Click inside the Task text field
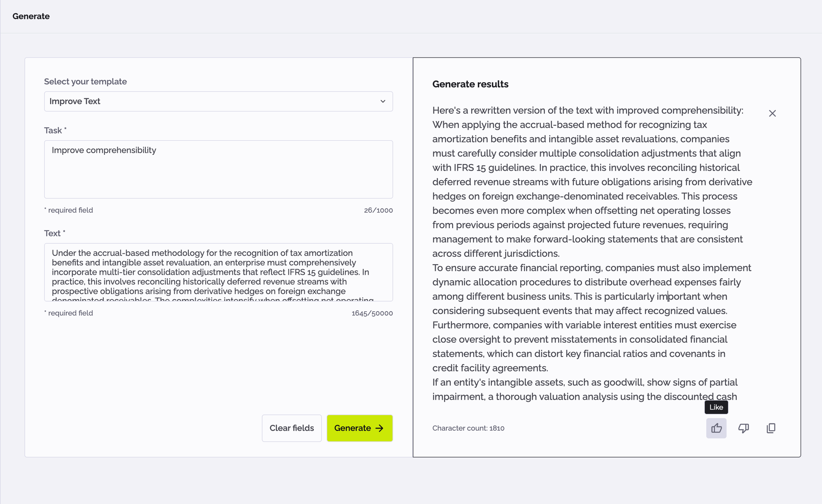 pos(219,169)
